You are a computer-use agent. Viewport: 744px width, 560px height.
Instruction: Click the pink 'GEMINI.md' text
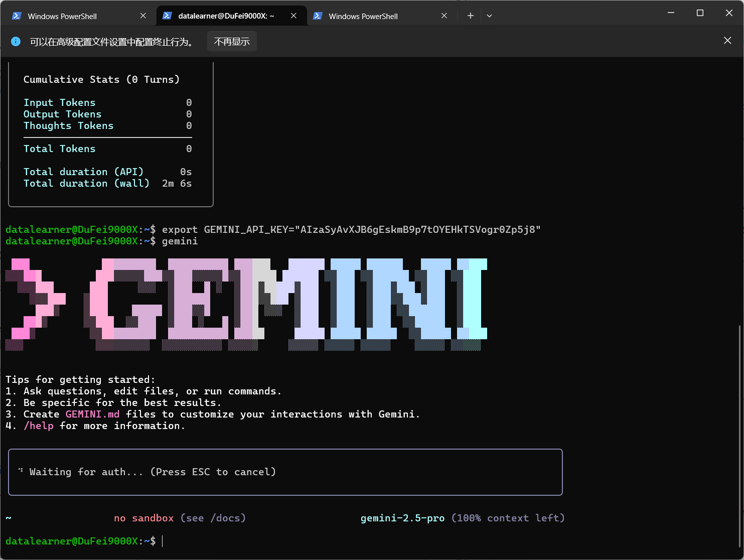pyautogui.click(x=92, y=414)
